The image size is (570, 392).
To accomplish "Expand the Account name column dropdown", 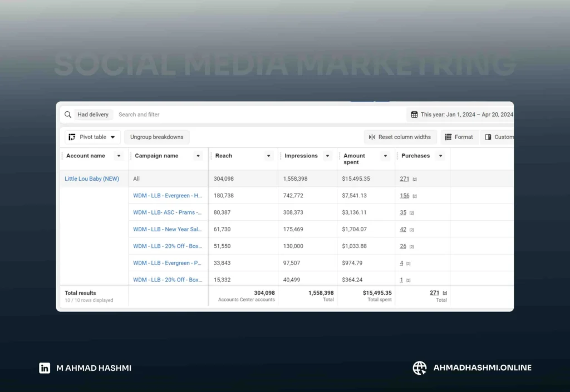I will (119, 156).
